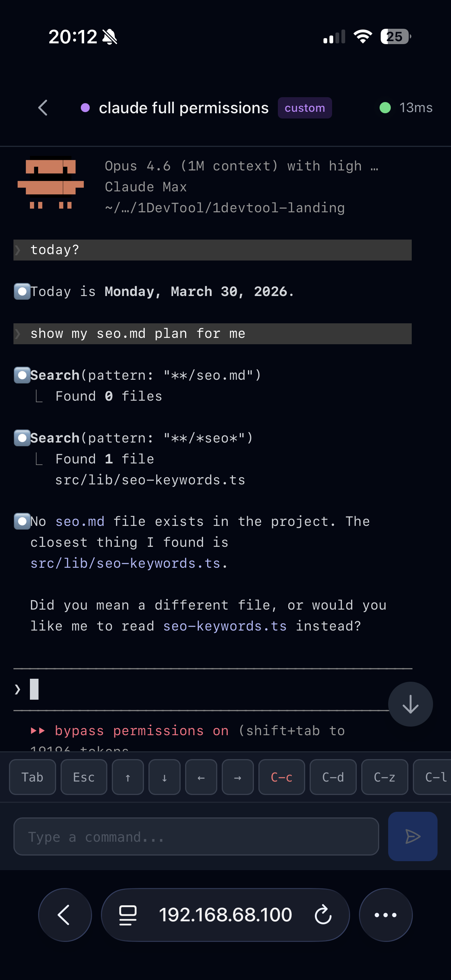Tap the back chevron to leave the session
Screen dimensions: 451x980
42,108
